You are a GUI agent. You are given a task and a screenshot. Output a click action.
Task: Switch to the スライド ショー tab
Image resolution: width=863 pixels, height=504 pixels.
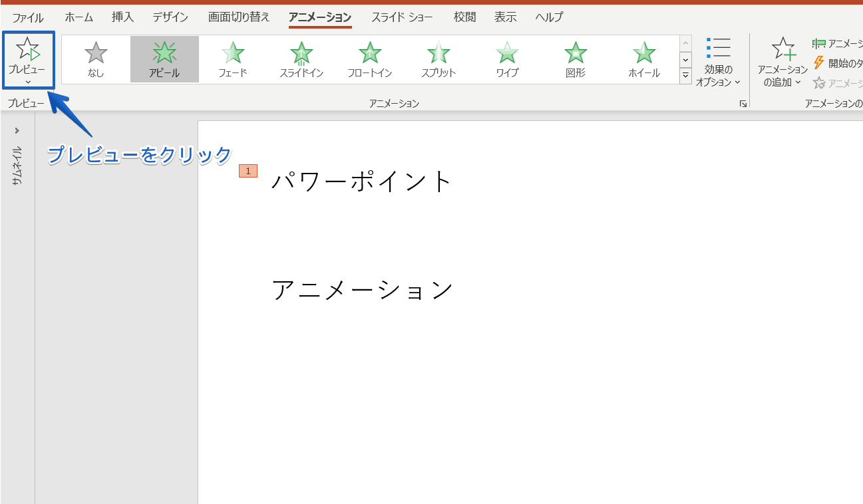pyautogui.click(x=402, y=17)
